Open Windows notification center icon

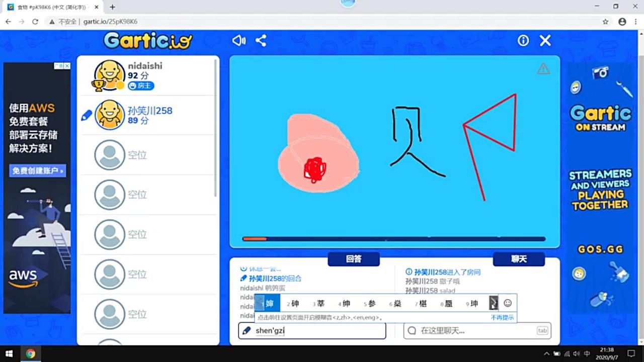(x=631, y=354)
